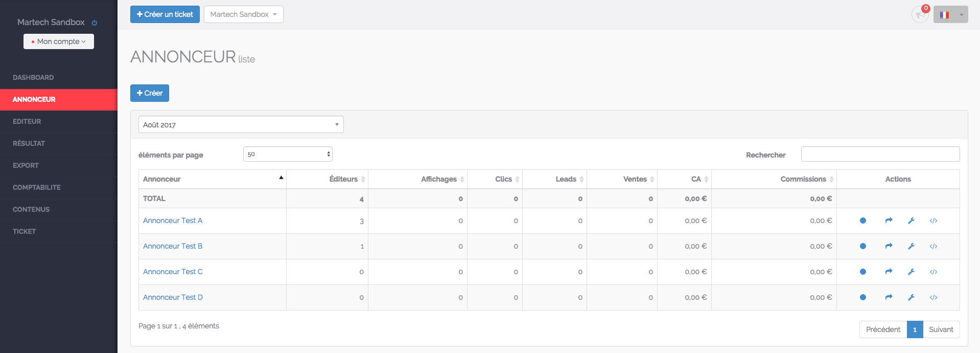
Task: Select page 1 in pagination
Action: [915, 329]
